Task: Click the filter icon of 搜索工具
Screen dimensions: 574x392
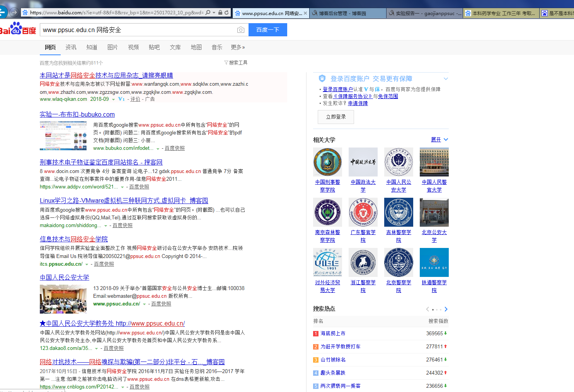Action: pyautogui.click(x=226, y=63)
